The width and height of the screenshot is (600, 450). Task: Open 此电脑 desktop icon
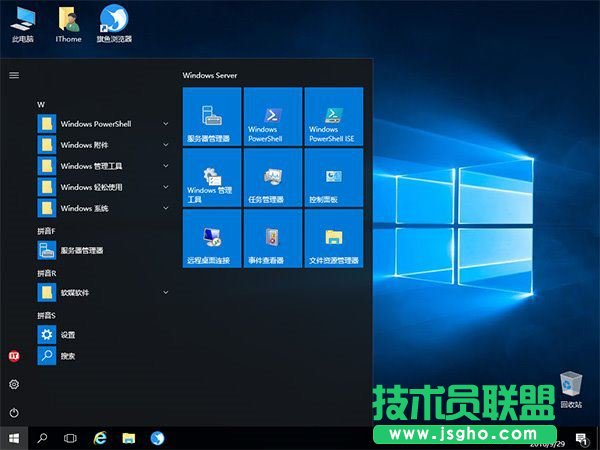[x=23, y=23]
